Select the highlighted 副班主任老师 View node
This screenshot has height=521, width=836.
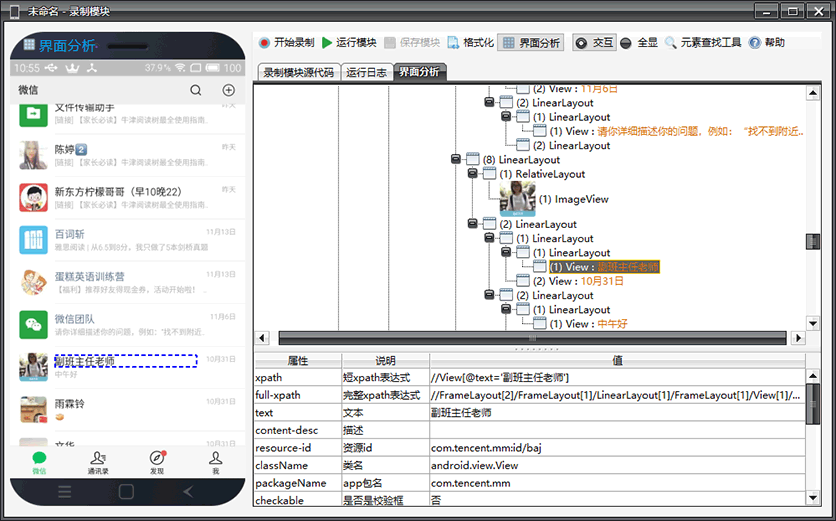tap(605, 267)
